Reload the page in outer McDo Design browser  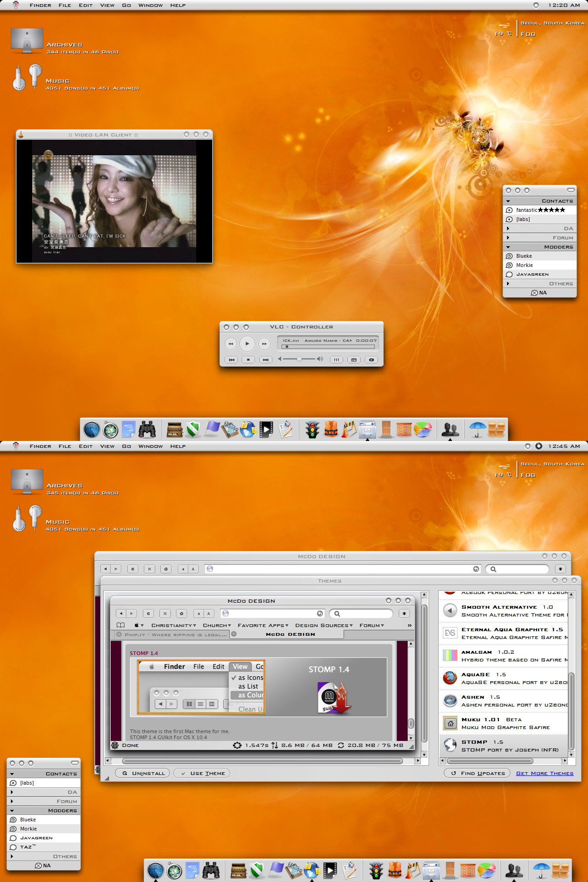tap(133, 569)
